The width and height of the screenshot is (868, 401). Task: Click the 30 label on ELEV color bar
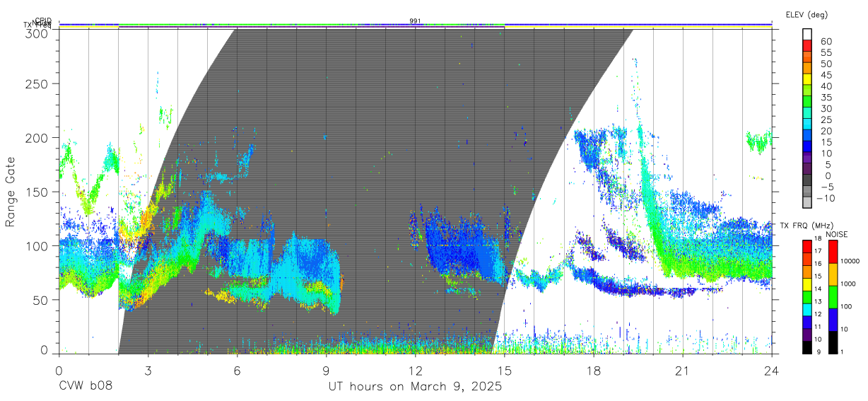click(826, 109)
